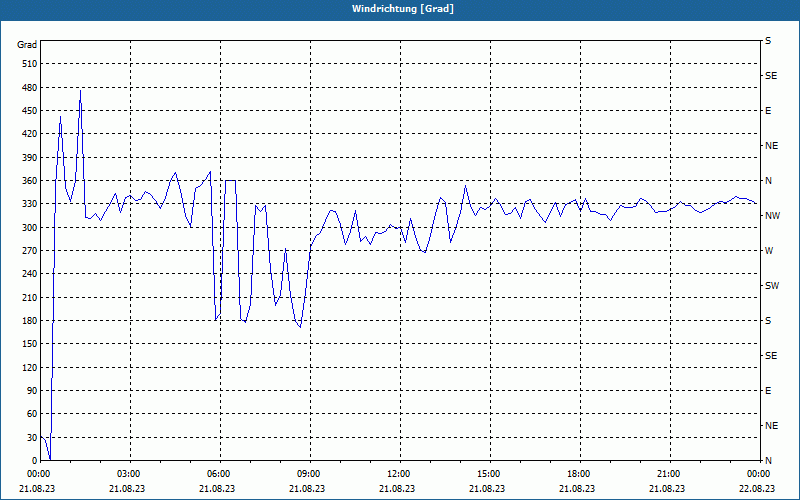Click the 180 y-axis value
The height and width of the screenshot is (500, 800).
click(30, 320)
